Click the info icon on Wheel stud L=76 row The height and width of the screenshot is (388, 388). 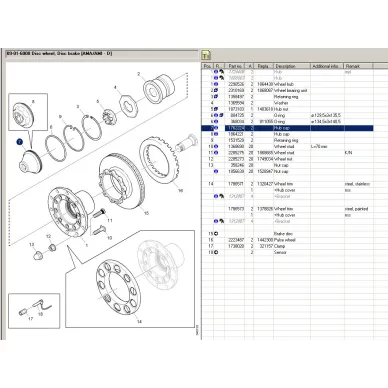(x=215, y=147)
